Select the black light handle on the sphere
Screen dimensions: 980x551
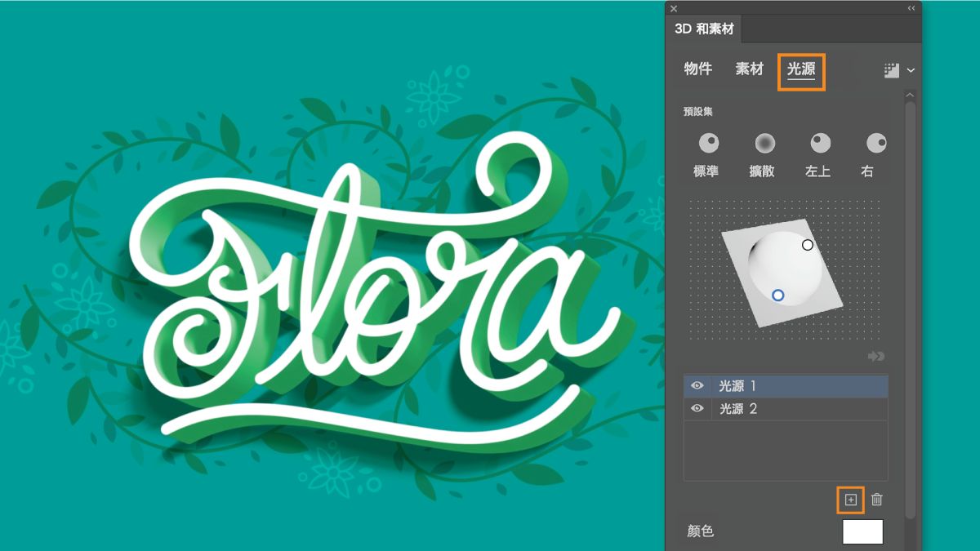tap(808, 245)
